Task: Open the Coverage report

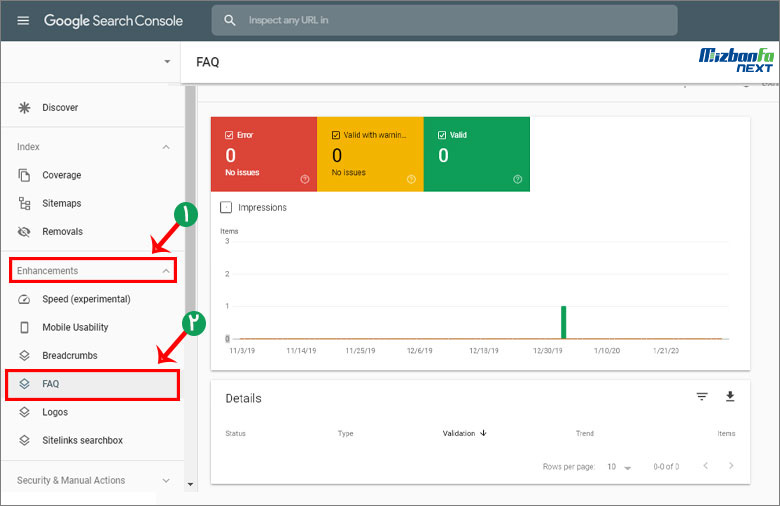Action: pyautogui.click(x=61, y=175)
